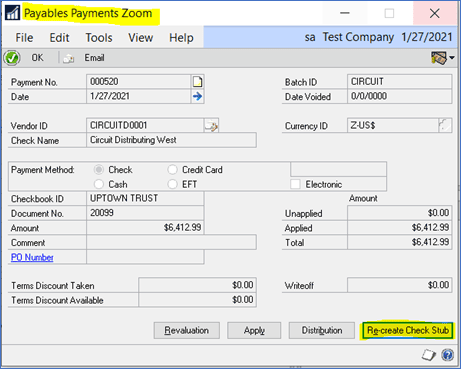Click the Unapplied amount field

400,213
